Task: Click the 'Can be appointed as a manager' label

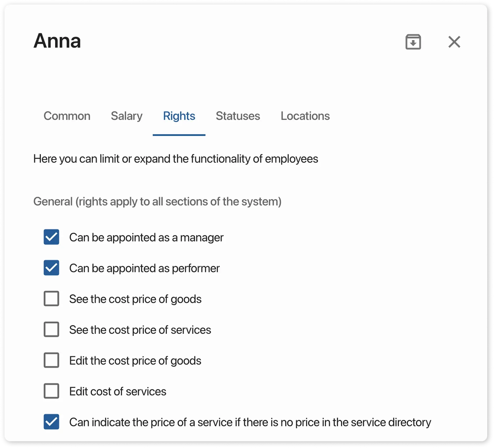Action: tap(146, 237)
